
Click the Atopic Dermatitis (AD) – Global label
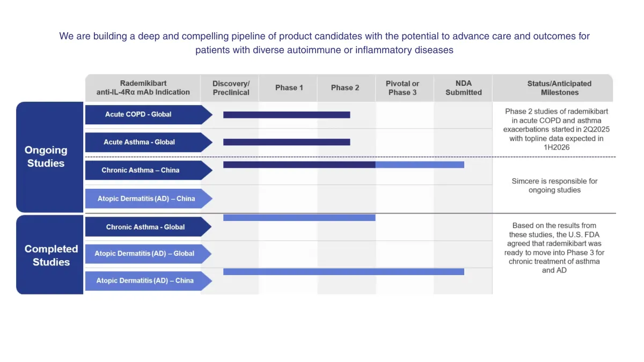pos(149,254)
